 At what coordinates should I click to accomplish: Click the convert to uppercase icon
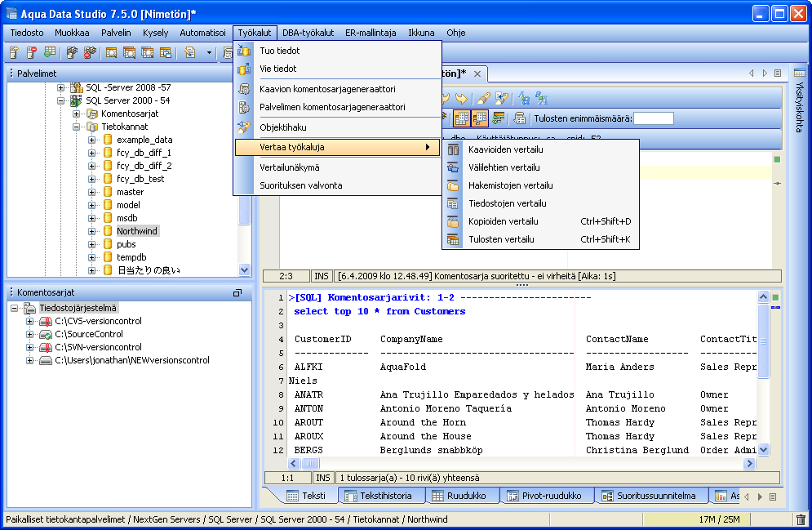tap(524, 99)
